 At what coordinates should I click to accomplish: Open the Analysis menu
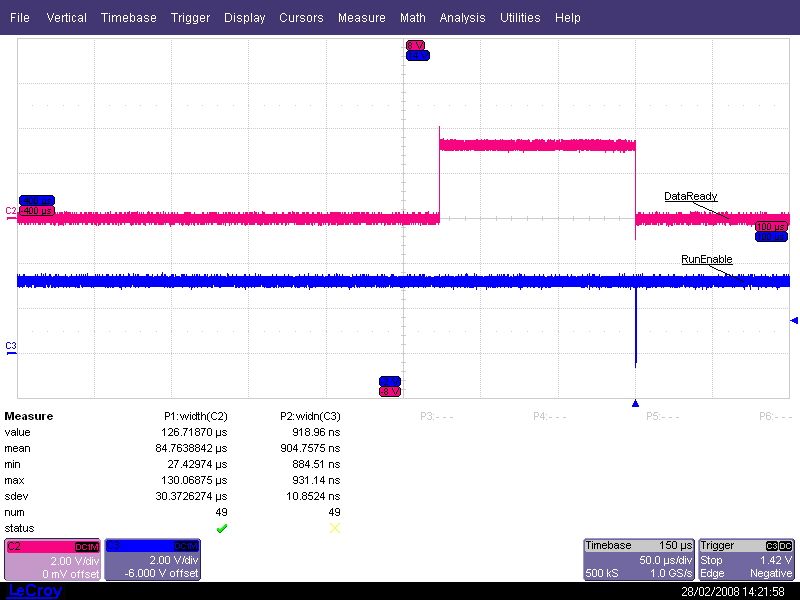point(462,18)
